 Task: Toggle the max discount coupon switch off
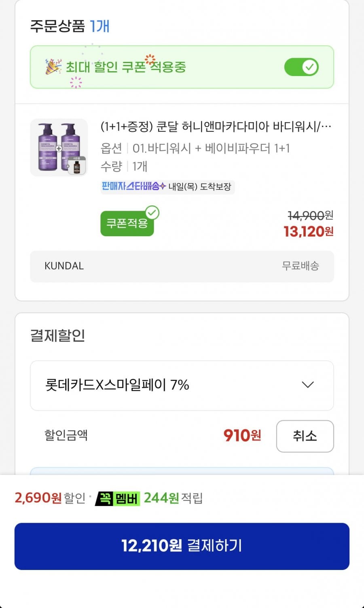tap(301, 67)
